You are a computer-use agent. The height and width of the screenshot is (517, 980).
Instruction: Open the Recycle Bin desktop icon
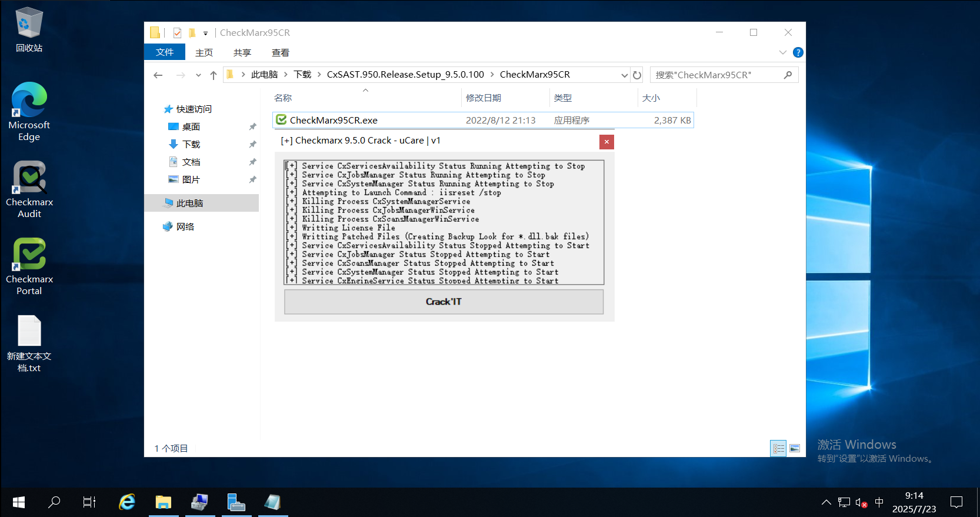[x=29, y=29]
